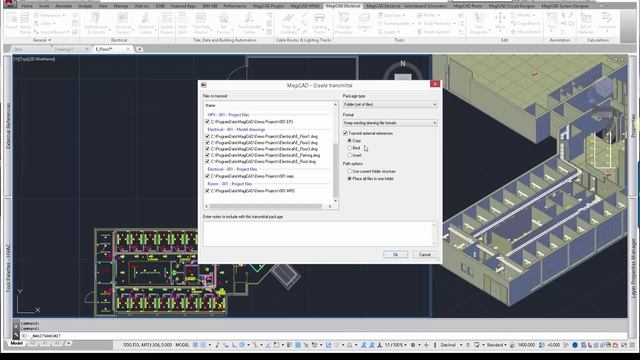Switch to the MagiCAD Room ribbon tab
Image resolution: width=640 pixels, height=360 pixels.
468,6
